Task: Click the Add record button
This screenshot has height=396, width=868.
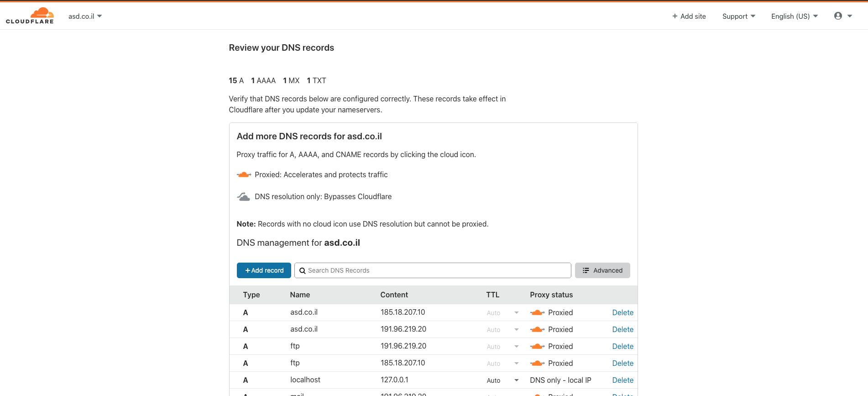Action: [x=264, y=270]
